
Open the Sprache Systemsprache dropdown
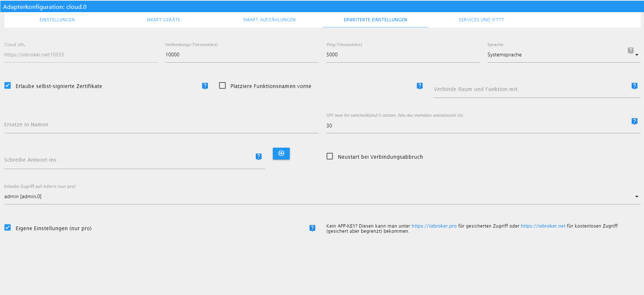(x=564, y=55)
